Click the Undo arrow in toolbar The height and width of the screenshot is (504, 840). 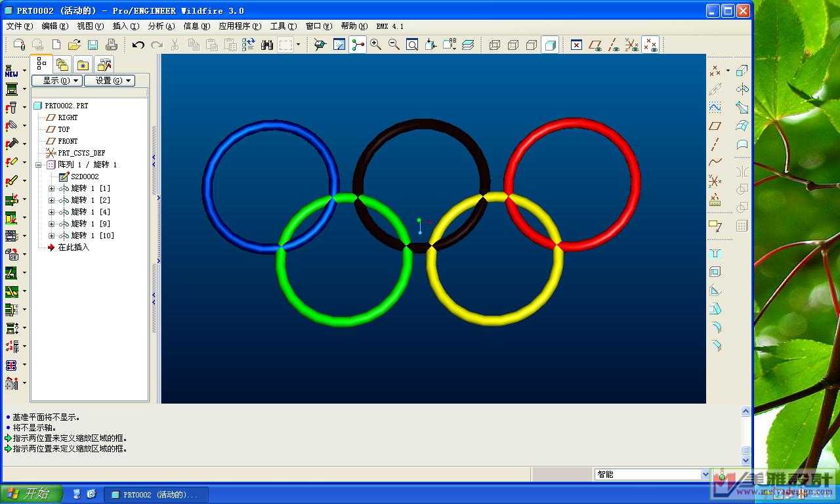138,45
